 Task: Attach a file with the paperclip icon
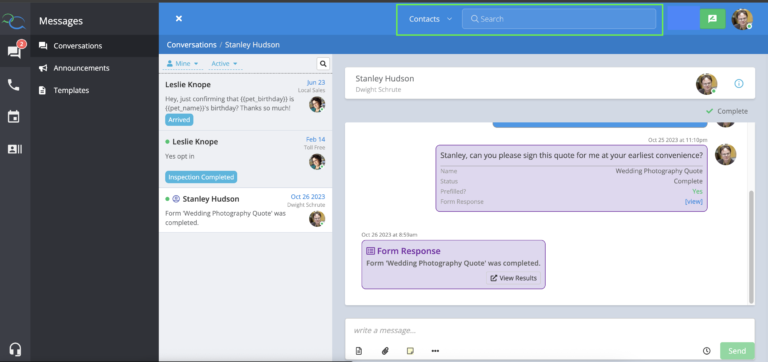(x=385, y=351)
